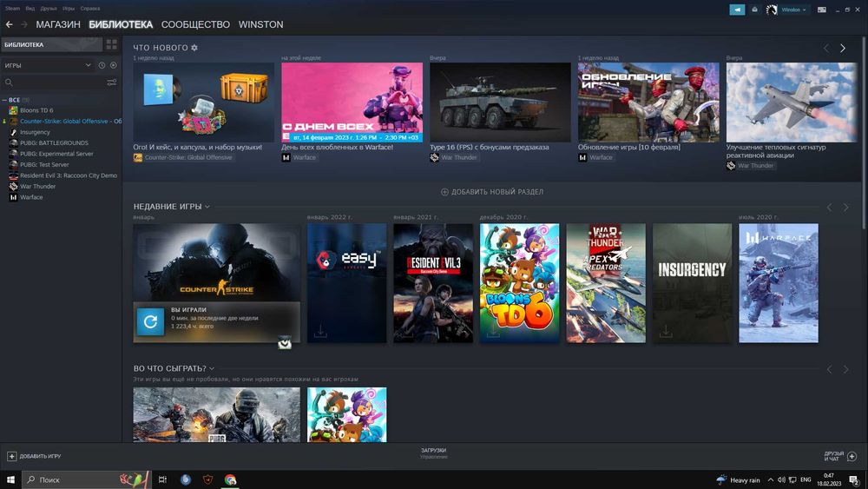Select PUBG: Experimental Server in list
This screenshot has height=489, width=868.
(x=56, y=154)
